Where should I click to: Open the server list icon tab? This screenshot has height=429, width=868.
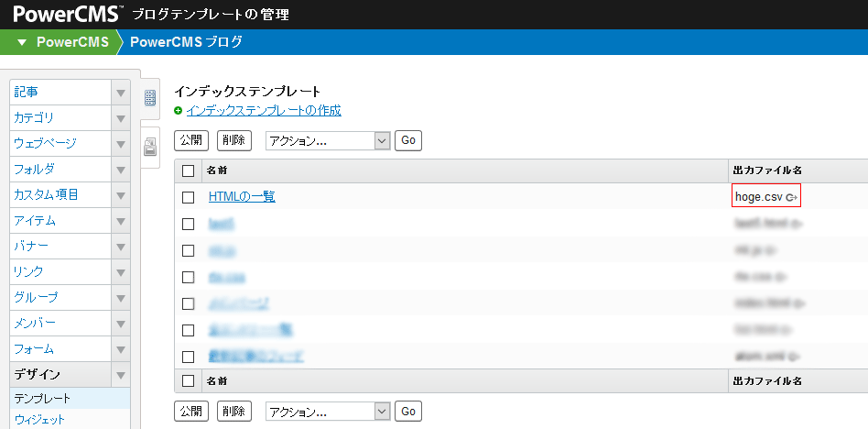(x=150, y=98)
